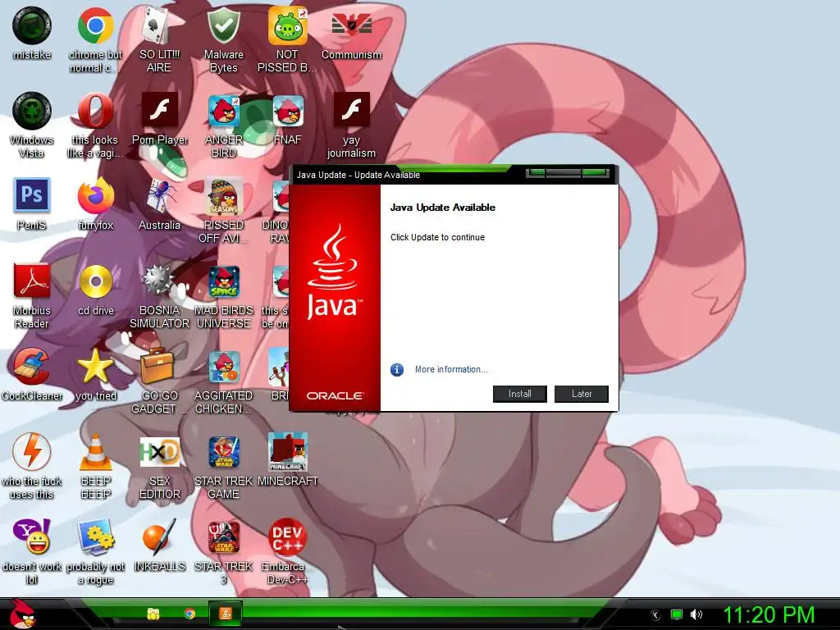Open the Yahoo 'doesn't work lol' icon
Screen dimensions: 840x630
tap(32, 536)
